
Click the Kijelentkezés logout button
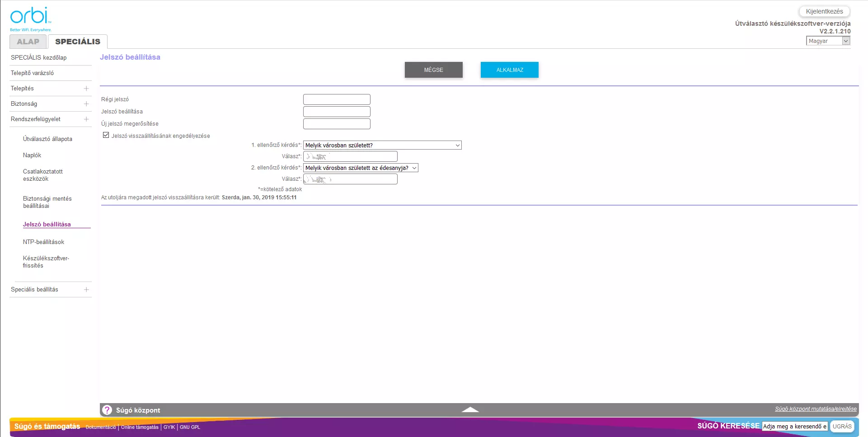824,12
